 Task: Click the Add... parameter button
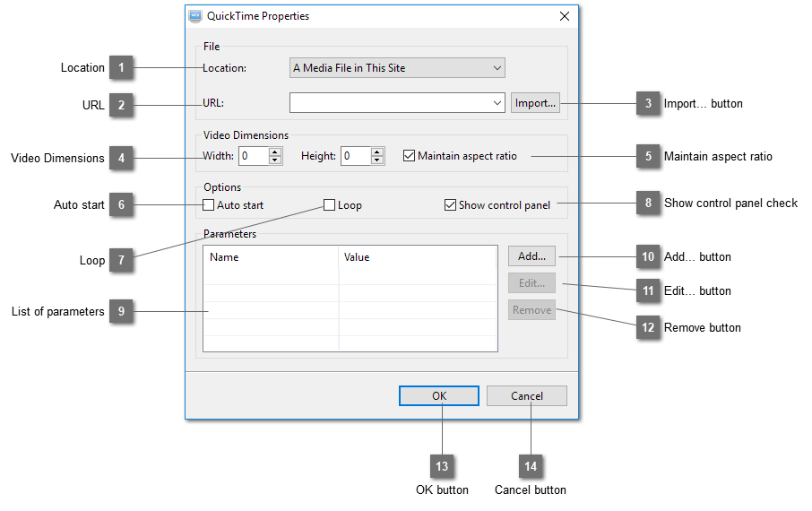(x=531, y=256)
